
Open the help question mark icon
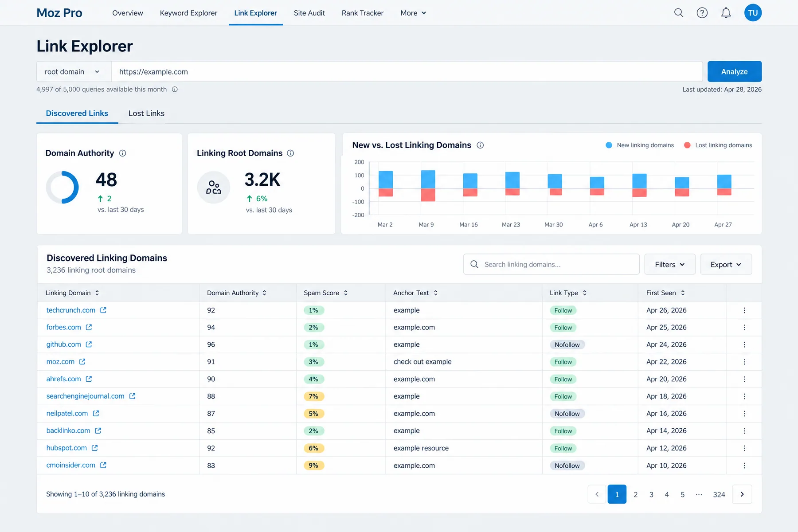pos(702,13)
